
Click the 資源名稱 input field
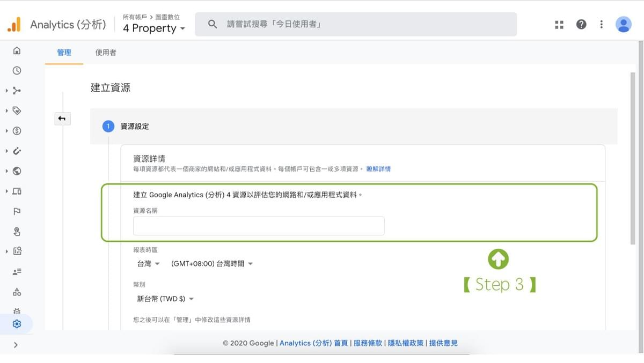coord(259,226)
